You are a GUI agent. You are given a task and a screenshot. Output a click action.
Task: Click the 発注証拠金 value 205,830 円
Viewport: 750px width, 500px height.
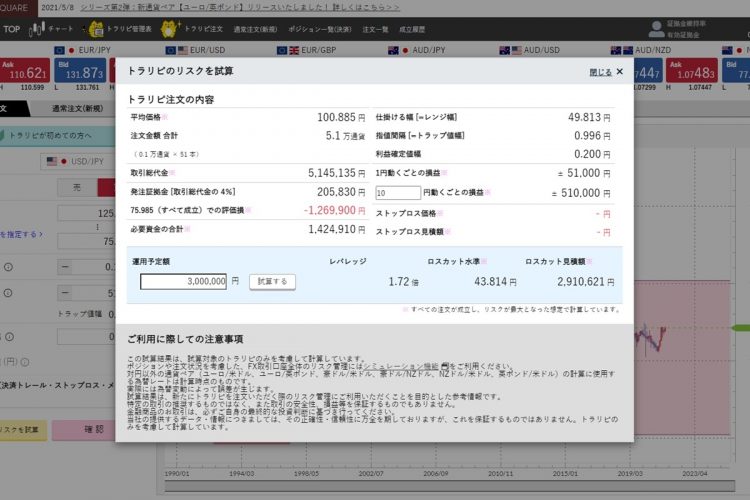pos(341,192)
